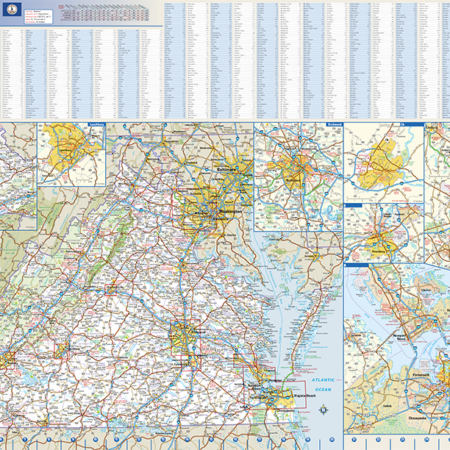Image resolution: width=450 pixels, height=450 pixels.
Task: Click the compass rose in the ocean
Action: point(323,410)
